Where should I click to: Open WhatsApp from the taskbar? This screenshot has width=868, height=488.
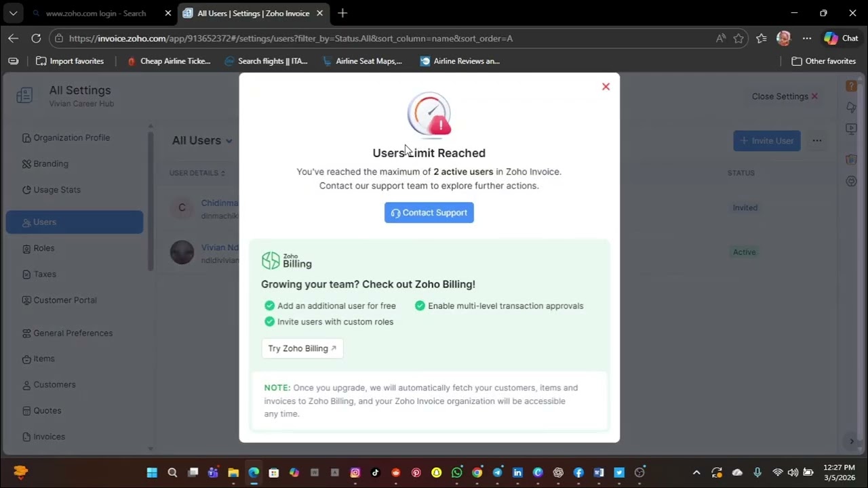coord(457,472)
